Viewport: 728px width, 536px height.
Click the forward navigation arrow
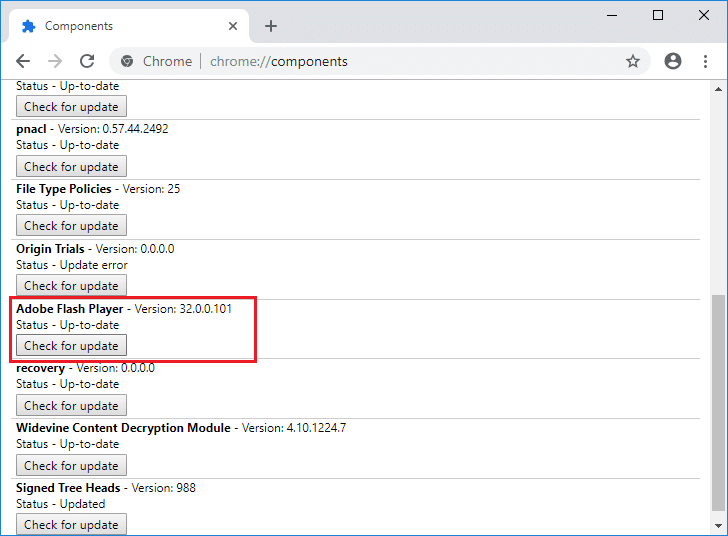pyautogui.click(x=55, y=61)
